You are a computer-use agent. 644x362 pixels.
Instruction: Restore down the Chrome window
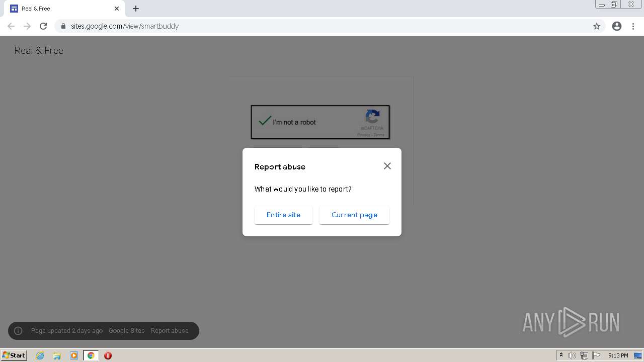pyautogui.click(x=614, y=5)
